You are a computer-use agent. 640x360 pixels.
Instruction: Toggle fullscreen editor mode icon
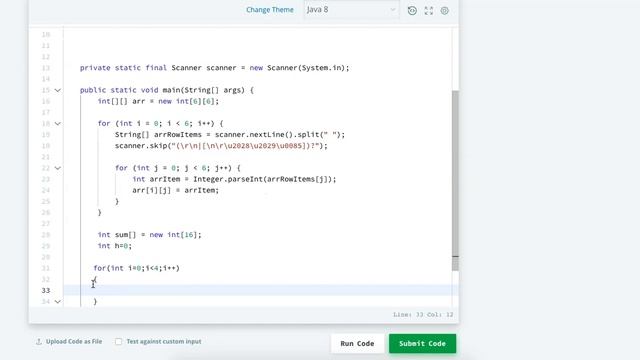point(429,11)
